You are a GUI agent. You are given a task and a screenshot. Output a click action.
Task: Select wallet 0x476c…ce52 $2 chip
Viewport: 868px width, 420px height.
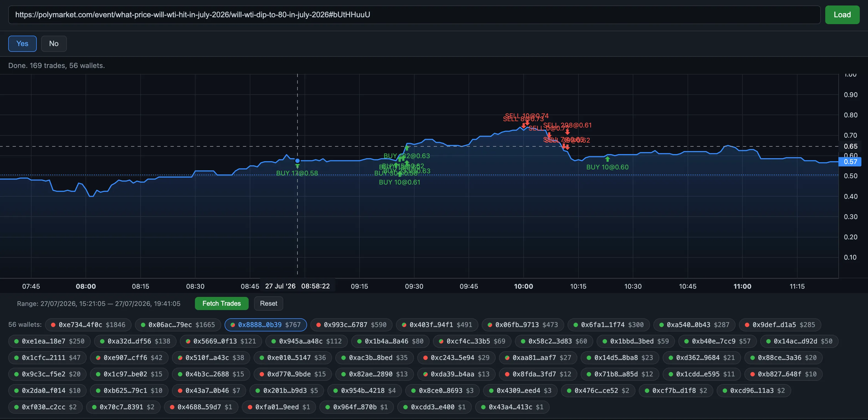click(x=598, y=391)
